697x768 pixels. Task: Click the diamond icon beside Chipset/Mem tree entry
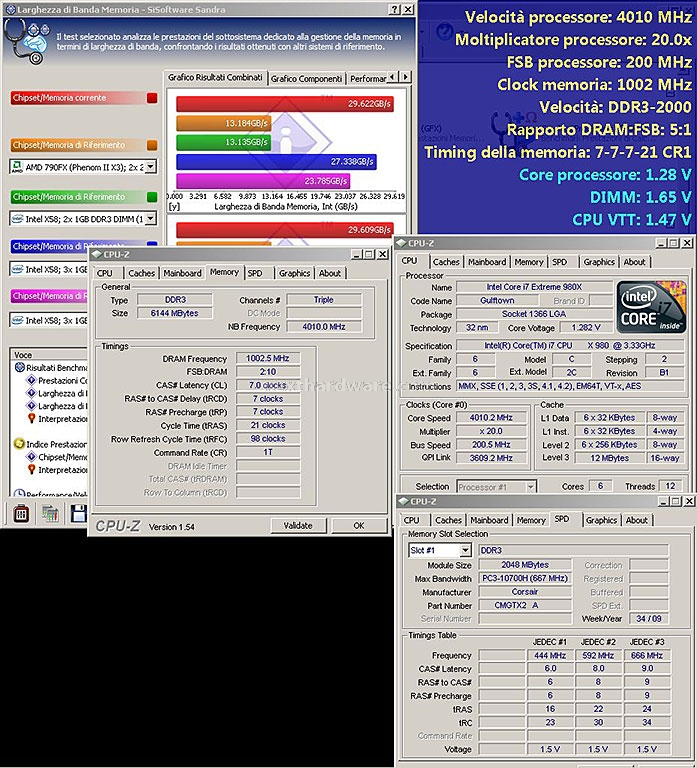coord(31,456)
